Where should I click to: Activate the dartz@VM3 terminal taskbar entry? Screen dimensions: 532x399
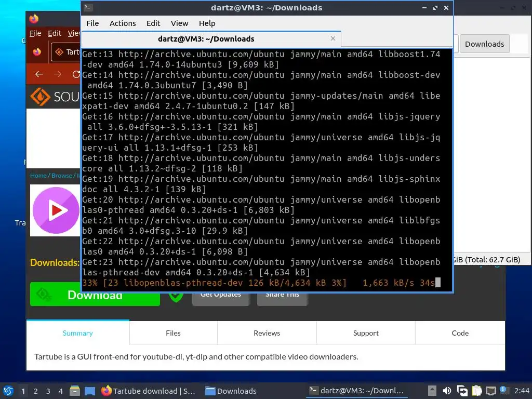(x=357, y=391)
